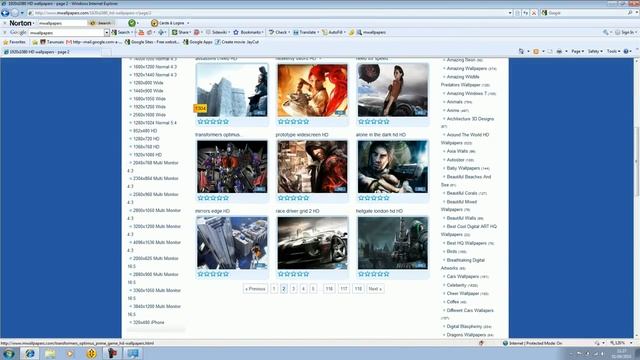Screen dimensions: 640x360
Task: Go to pagination page 3
Action: pos(293,289)
